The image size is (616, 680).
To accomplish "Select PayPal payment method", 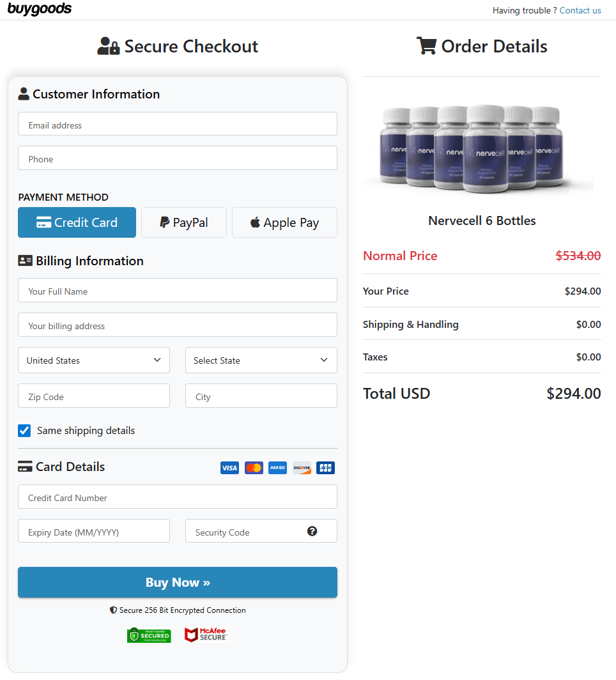I will pyautogui.click(x=184, y=222).
